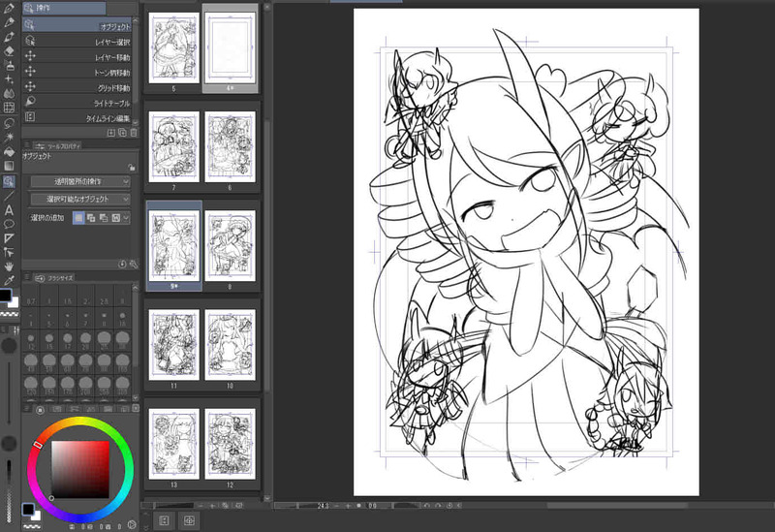Viewport: 775px width, 532px height.
Task: Toggle new selection mode button
Action: [78, 217]
